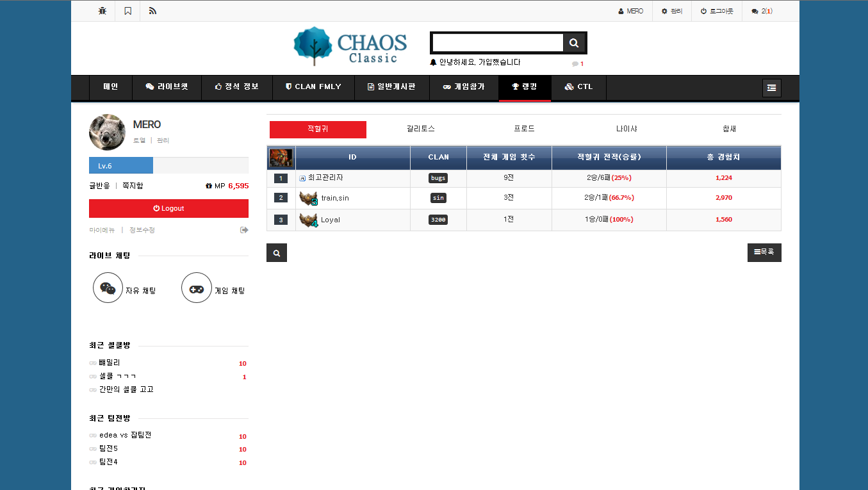The width and height of the screenshot is (868, 490).
Task: Open 게임 채팅 gamepad icon
Action: [x=196, y=288]
